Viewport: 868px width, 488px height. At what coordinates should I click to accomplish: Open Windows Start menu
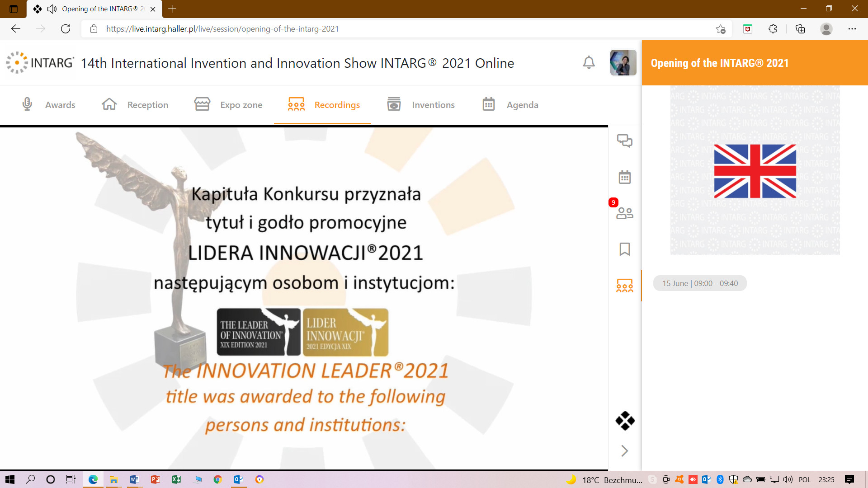(x=9, y=479)
